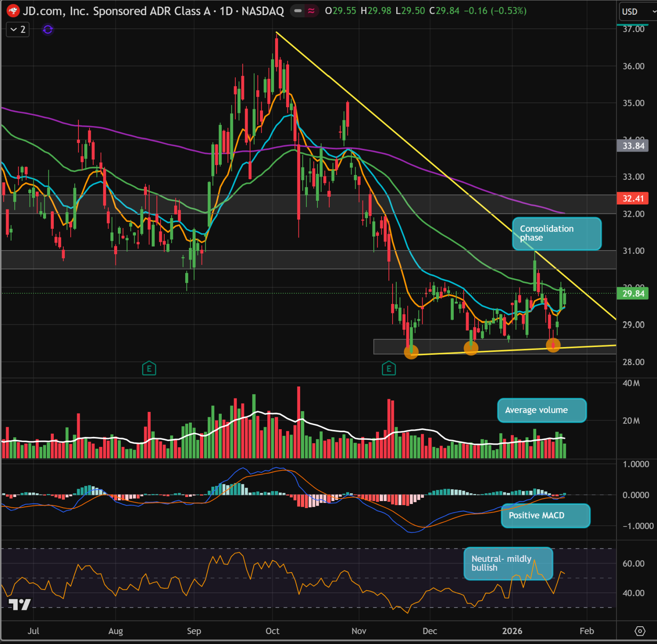Select the orange support circle in January
The image size is (657, 644).
[x=554, y=345]
